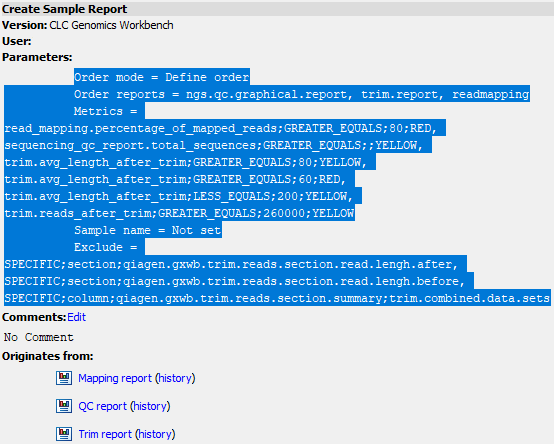Edit the comments
554x444 pixels.
(76, 317)
